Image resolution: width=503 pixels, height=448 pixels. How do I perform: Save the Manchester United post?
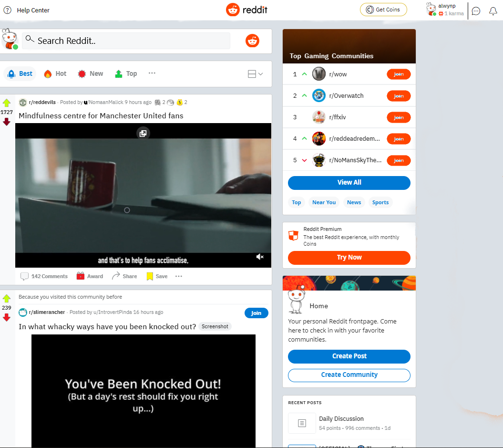pos(156,276)
